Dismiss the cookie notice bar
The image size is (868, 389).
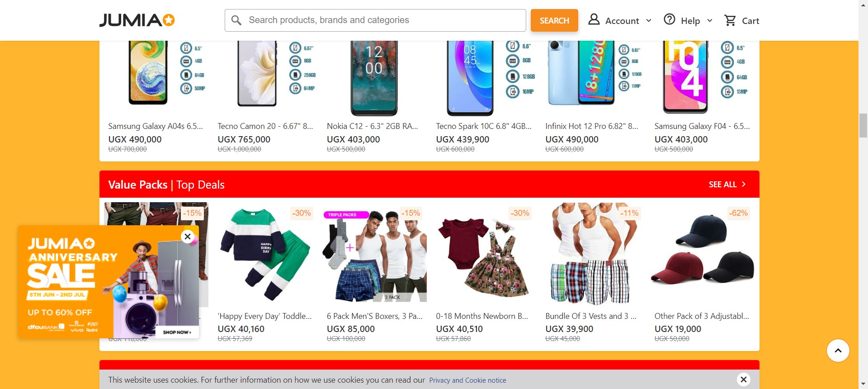743,380
